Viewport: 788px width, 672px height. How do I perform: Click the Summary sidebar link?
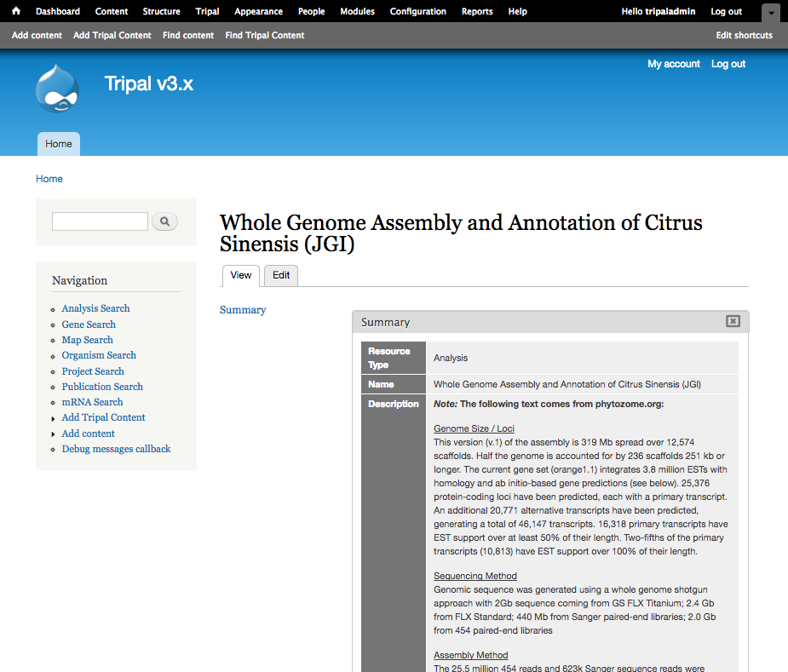[x=243, y=310]
